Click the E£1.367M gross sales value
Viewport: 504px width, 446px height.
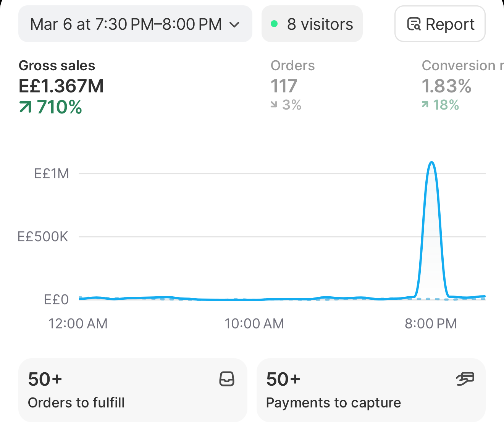[61, 86]
